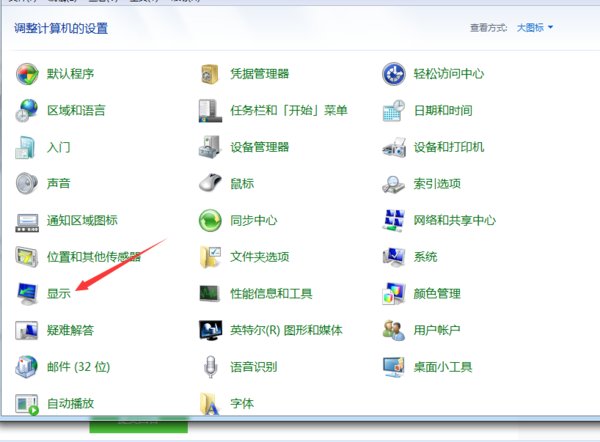Click the 疑难解答 icon

pyautogui.click(x=27, y=331)
